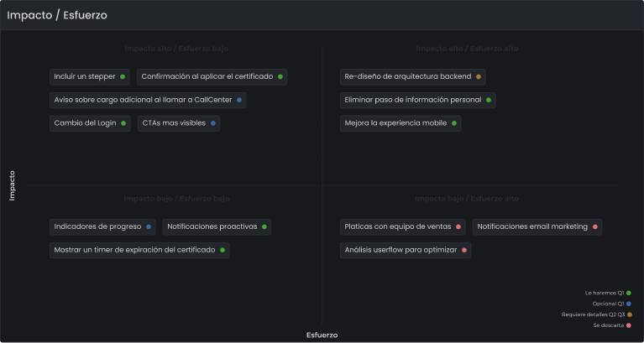Select 'Platicas con equipo de ventas' card
Image resolution: width=644 pixels, height=343 pixels.
[x=402, y=227]
